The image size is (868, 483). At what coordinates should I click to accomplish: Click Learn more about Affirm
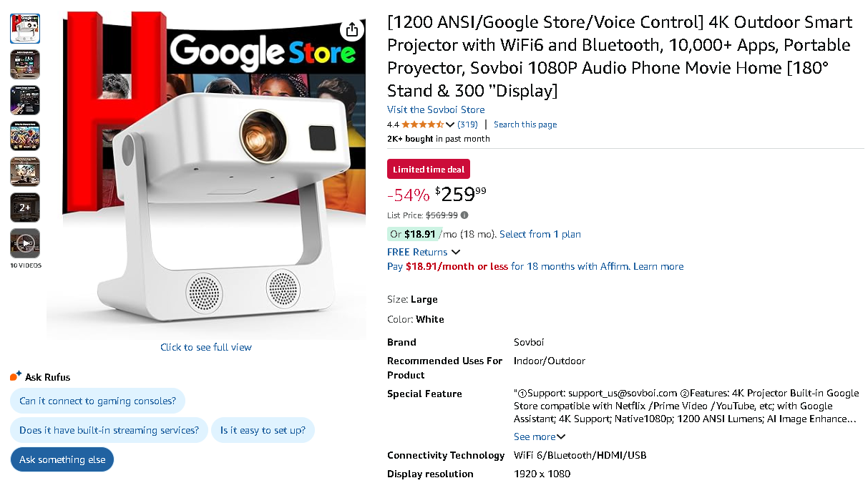pyautogui.click(x=658, y=266)
